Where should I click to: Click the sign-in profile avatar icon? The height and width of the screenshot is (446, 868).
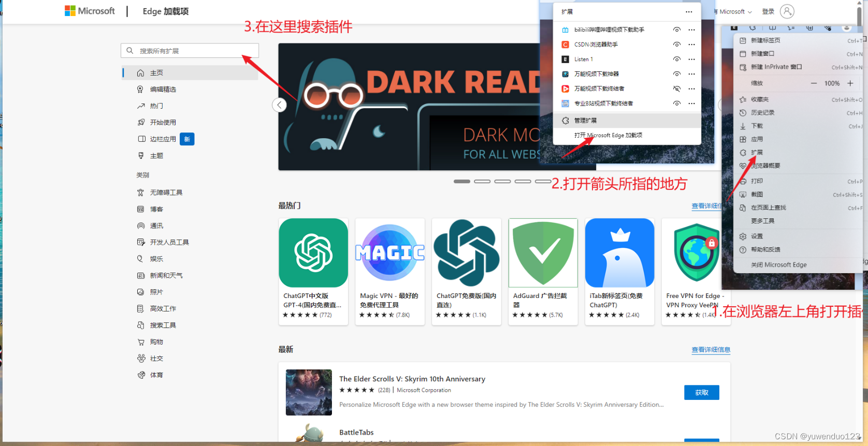(787, 11)
